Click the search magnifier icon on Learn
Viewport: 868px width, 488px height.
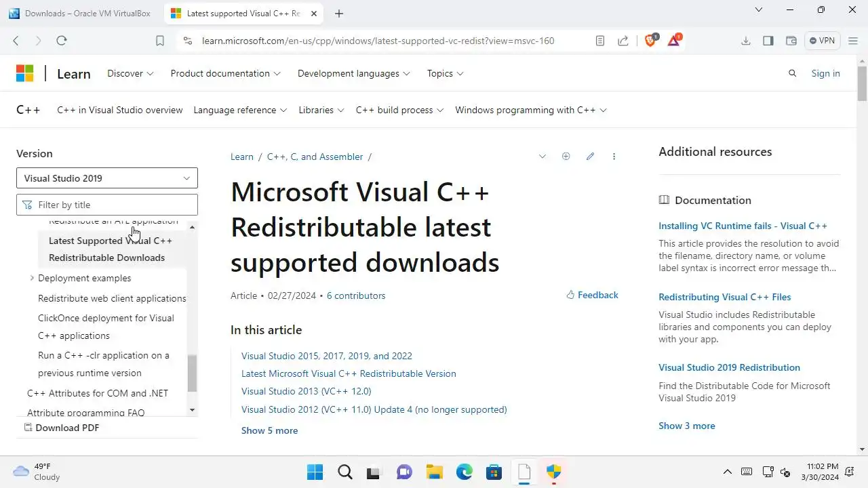tap(792, 73)
